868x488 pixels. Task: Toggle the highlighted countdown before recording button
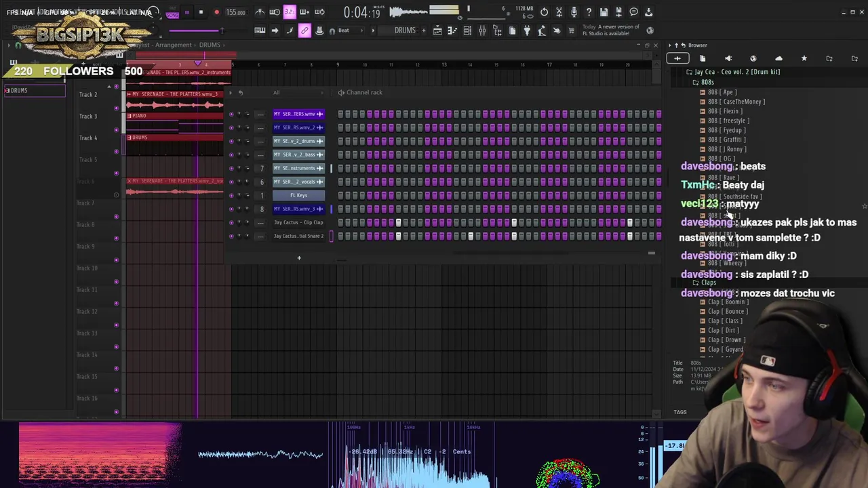coord(290,12)
